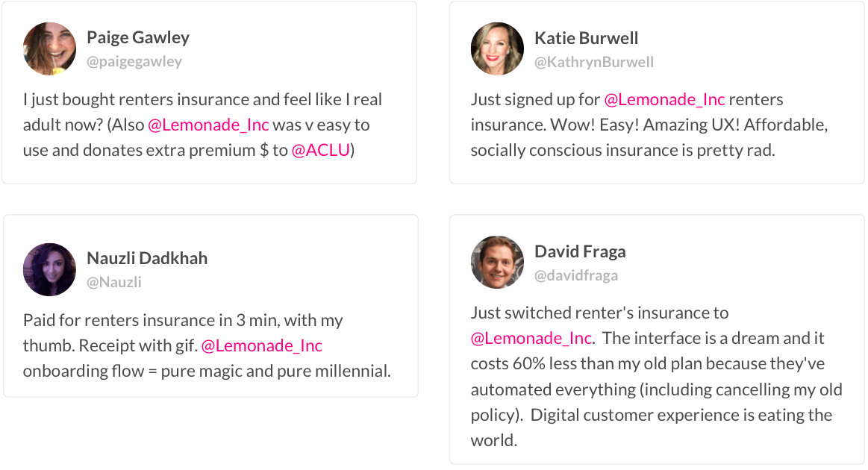Click Katie Burwell's tweet text about Amazing UX
The width and height of the screenshot is (868, 470).
tap(649, 125)
